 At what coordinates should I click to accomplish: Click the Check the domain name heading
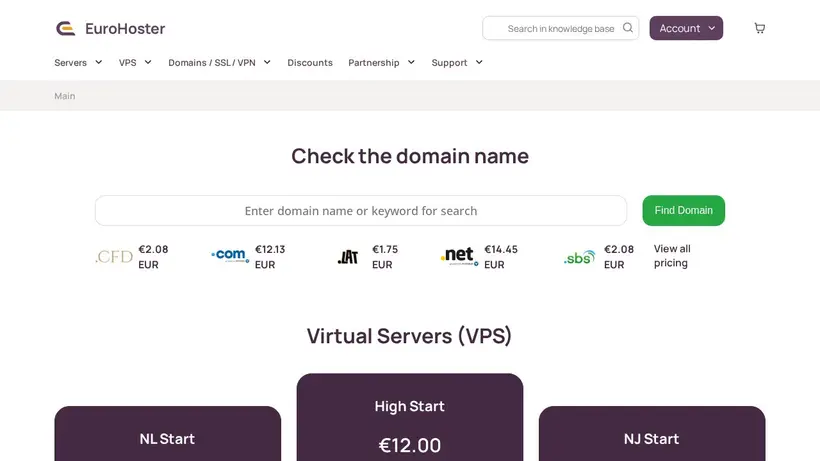tap(410, 156)
